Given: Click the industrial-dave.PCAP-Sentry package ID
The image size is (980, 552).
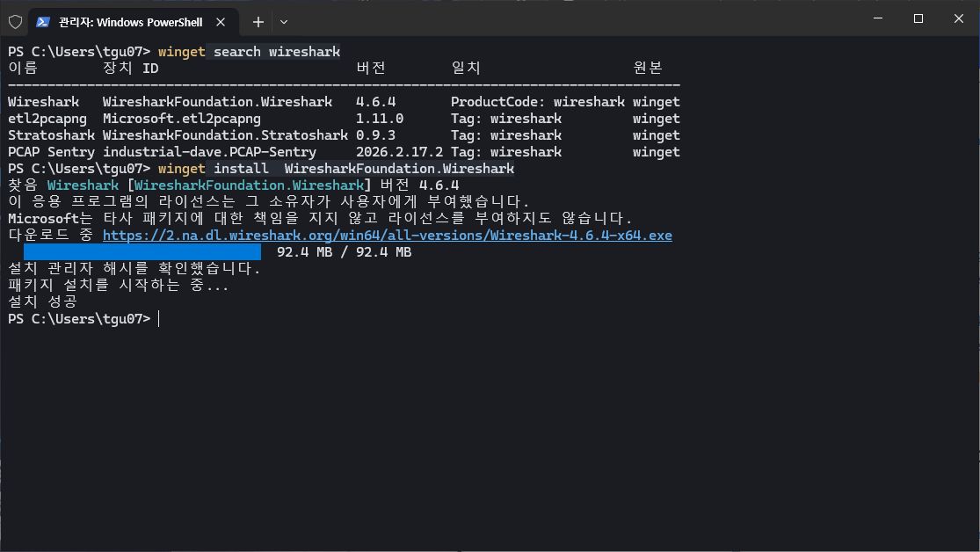Looking at the screenshot, I should (x=209, y=152).
